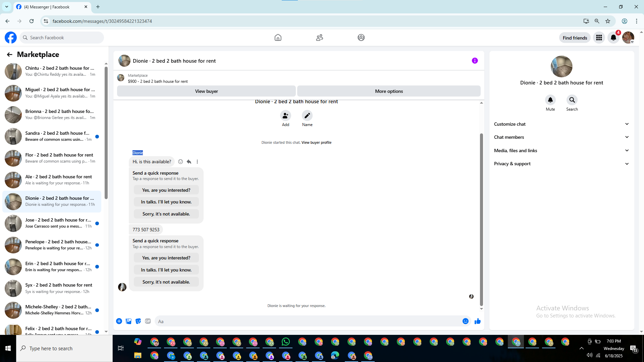Viewport: 644px width, 362px height.
Task: Expand Privacy & support section
Action: pos(561,164)
